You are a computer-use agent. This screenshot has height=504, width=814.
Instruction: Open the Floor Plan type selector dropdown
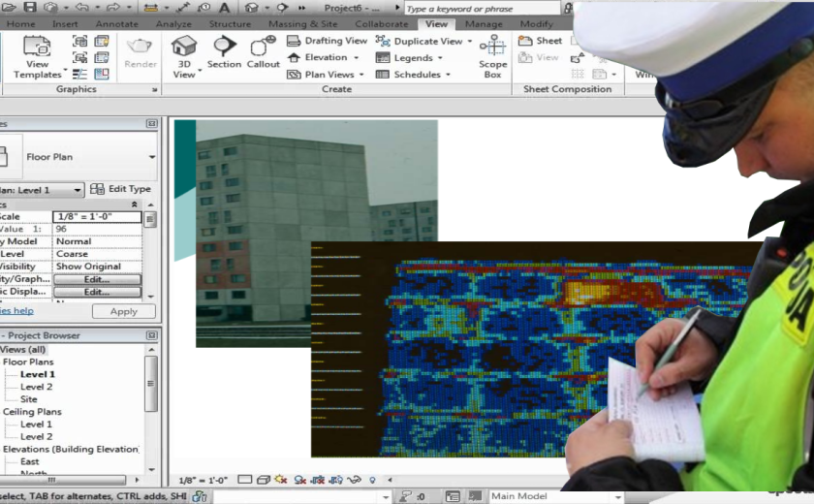[x=152, y=157]
